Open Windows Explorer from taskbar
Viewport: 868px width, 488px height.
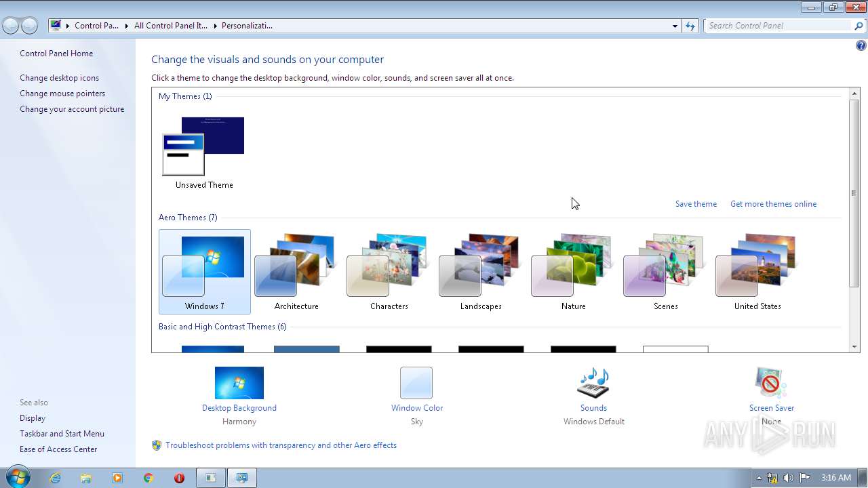pos(86,478)
